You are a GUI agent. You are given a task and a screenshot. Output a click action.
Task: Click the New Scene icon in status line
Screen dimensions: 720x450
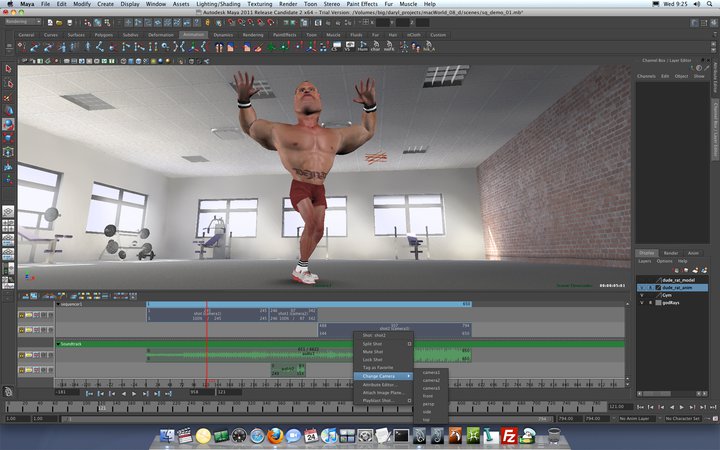50,22
